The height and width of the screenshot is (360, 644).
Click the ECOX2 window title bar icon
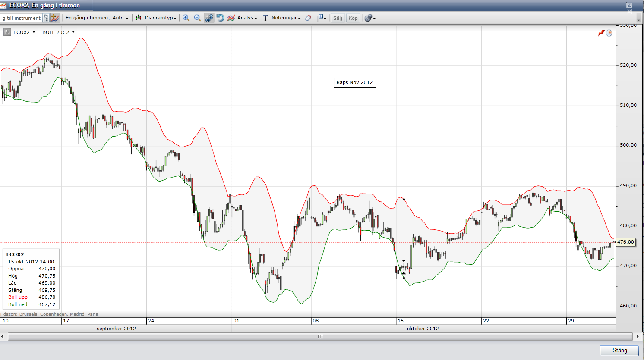click(3, 5)
